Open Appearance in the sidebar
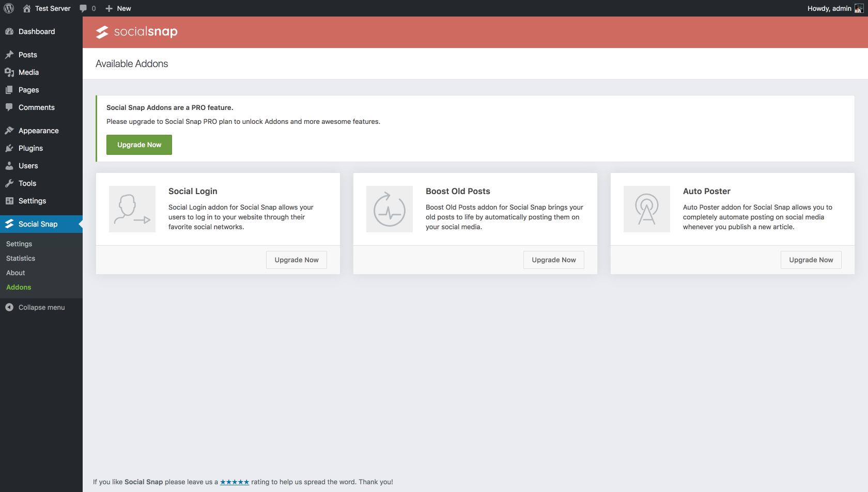Image resolution: width=868 pixels, height=492 pixels. [x=41, y=131]
